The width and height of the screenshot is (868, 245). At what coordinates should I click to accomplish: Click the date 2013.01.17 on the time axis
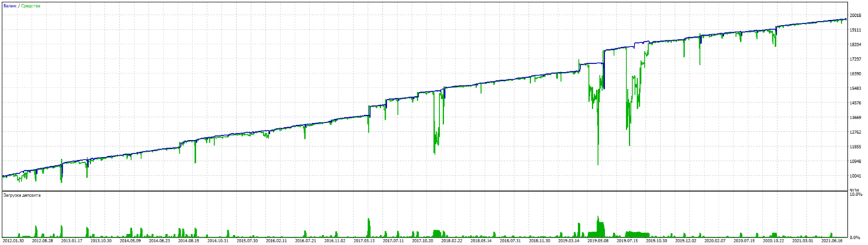pos(72,240)
